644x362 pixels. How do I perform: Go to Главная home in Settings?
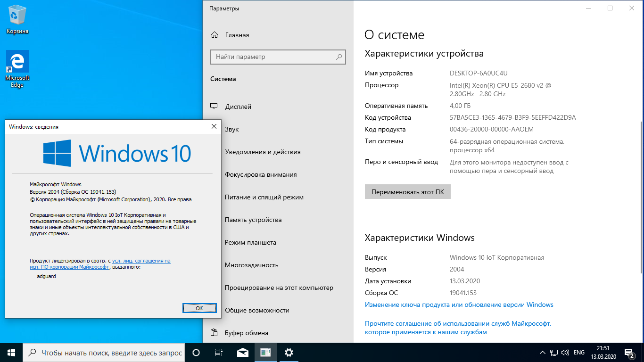230,35
